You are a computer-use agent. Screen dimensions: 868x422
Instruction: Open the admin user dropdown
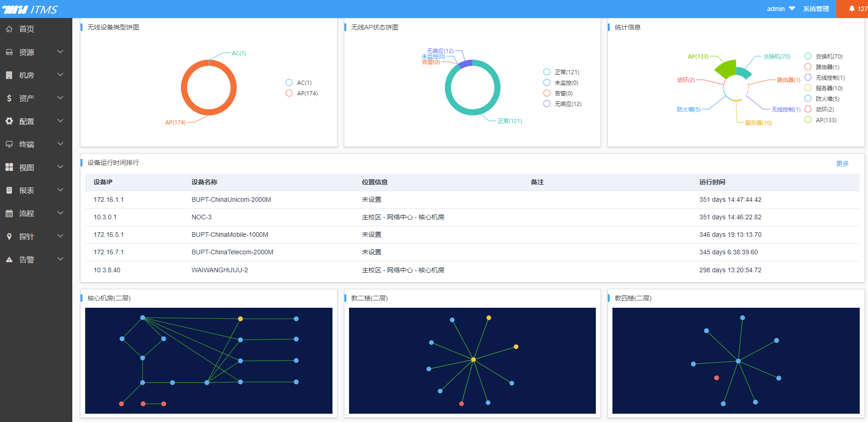pyautogui.click(x=781, y=9)
